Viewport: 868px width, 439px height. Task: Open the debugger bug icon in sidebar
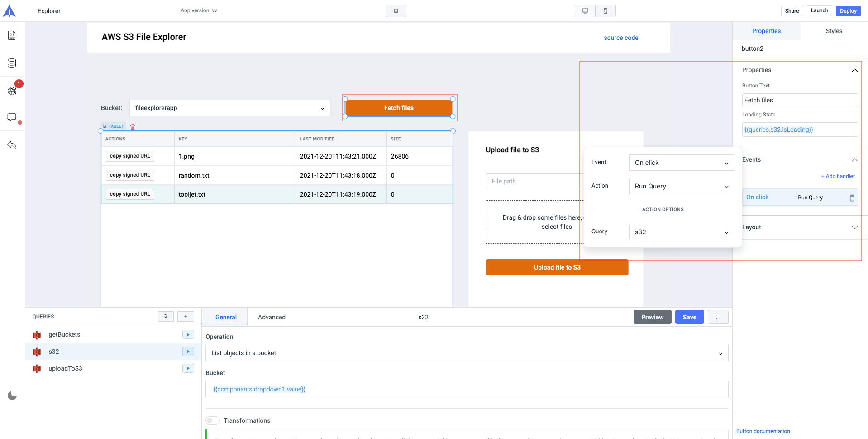coord(12,91)
